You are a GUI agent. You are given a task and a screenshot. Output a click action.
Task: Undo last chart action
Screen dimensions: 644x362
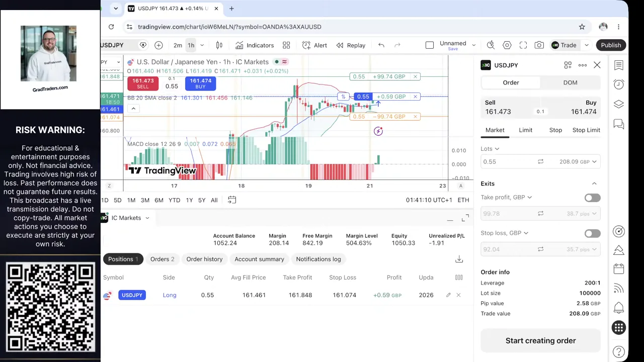pyautogui.click(x=381, y=45)
